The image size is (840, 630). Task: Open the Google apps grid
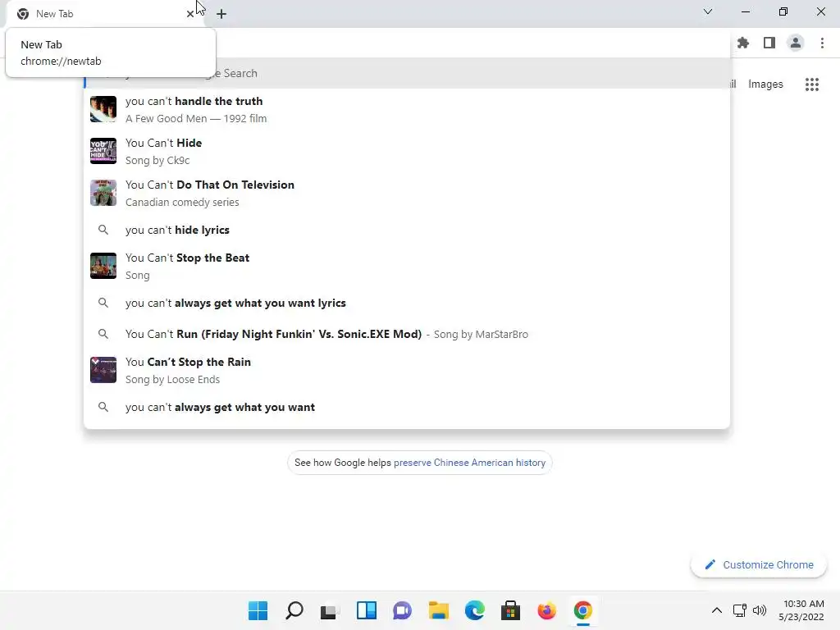tap(812, 84)
